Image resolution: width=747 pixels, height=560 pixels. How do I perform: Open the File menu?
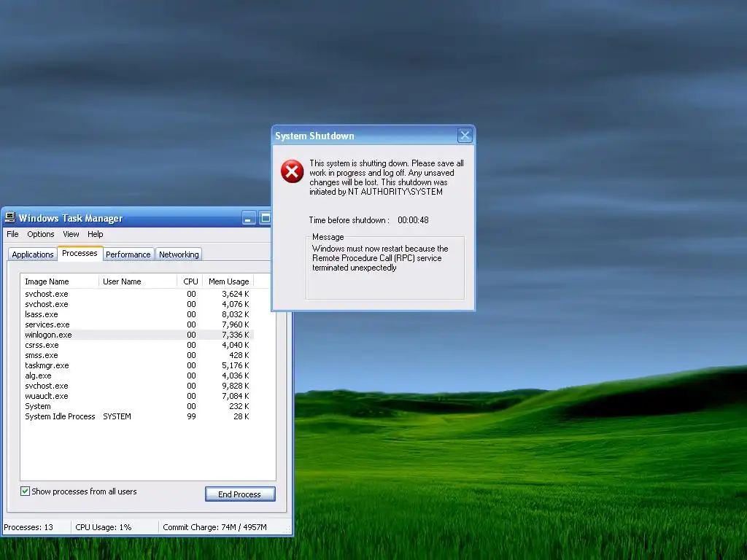tap(12, 234)
